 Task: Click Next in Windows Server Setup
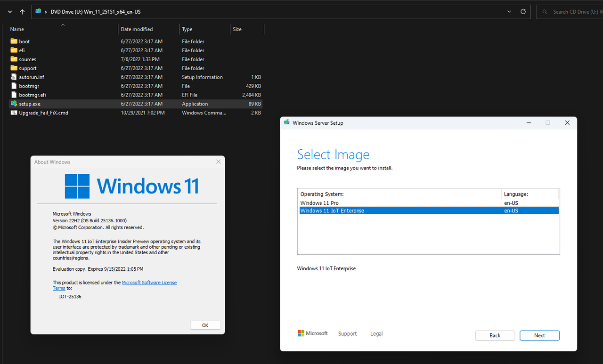[x=539, y=335]
